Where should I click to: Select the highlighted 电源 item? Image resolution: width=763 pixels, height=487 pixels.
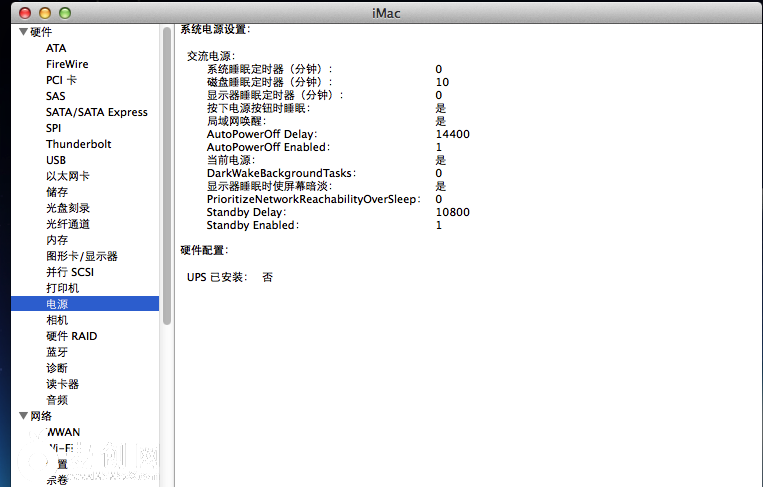[x=57, y=304]
